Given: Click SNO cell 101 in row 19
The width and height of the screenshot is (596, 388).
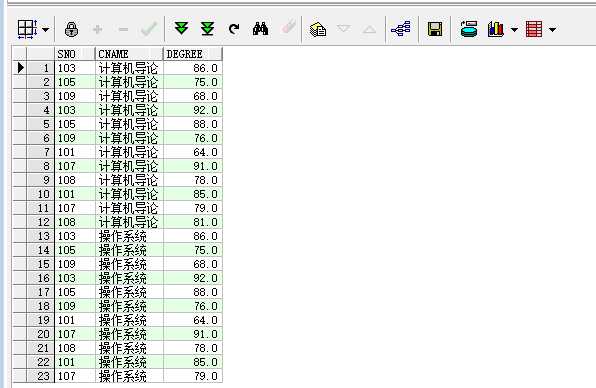Looking at the screenshot, I should 75,320.
